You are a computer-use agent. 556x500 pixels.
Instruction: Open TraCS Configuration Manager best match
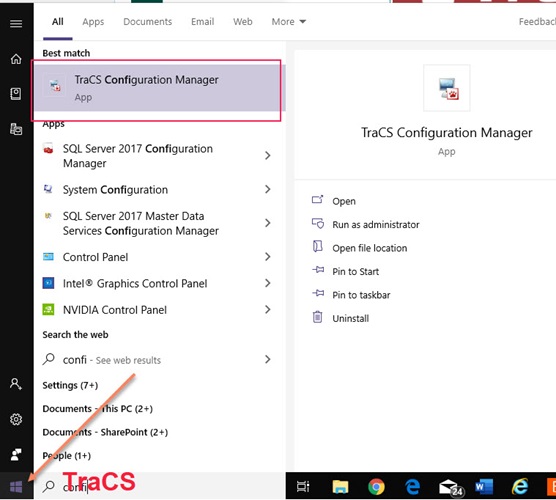point(160,88)
